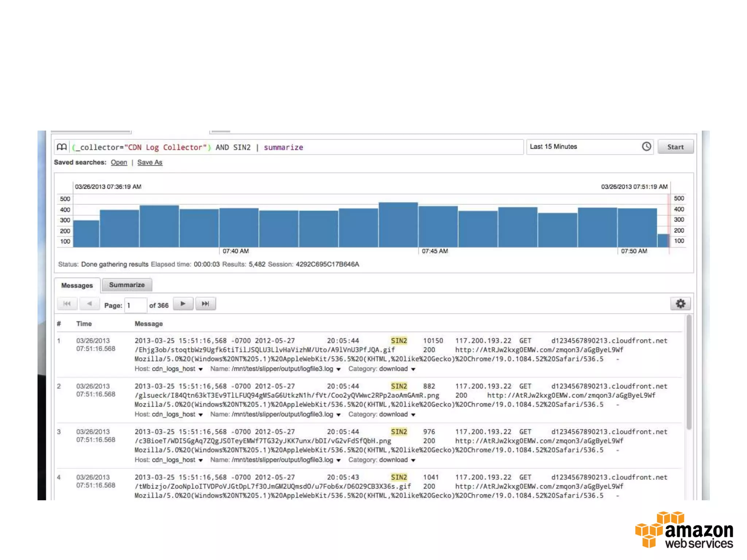Jump to the last results page
The width and height of the screenshot is (747, 560).
click(x=205, y=304)
